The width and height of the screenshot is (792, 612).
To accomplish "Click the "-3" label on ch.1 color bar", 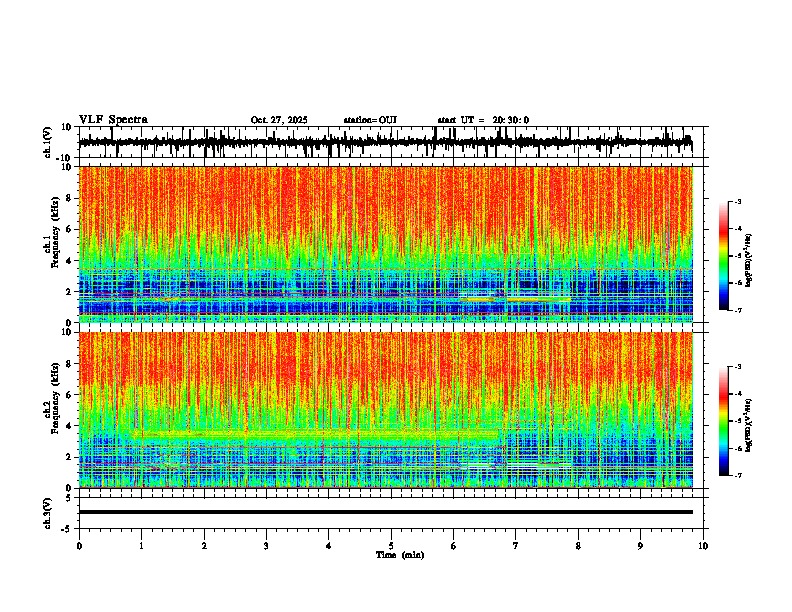I will [737, 201].
